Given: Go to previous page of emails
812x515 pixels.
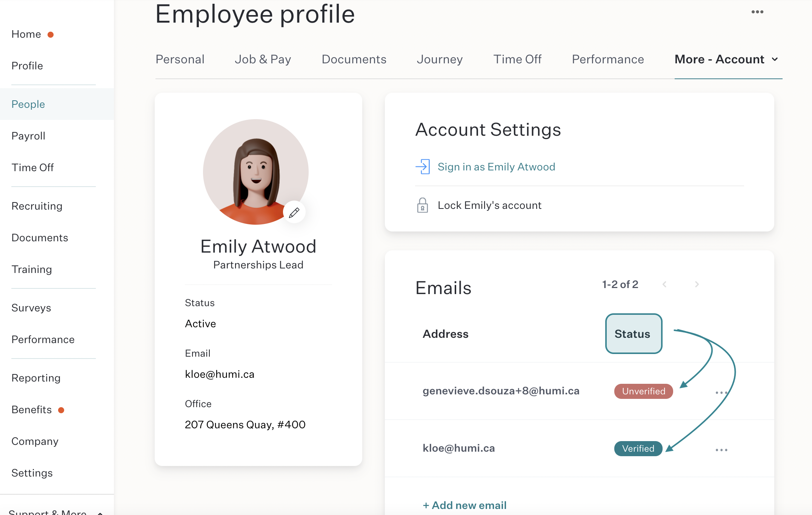Looking at the screenshot, I should 664,284.
